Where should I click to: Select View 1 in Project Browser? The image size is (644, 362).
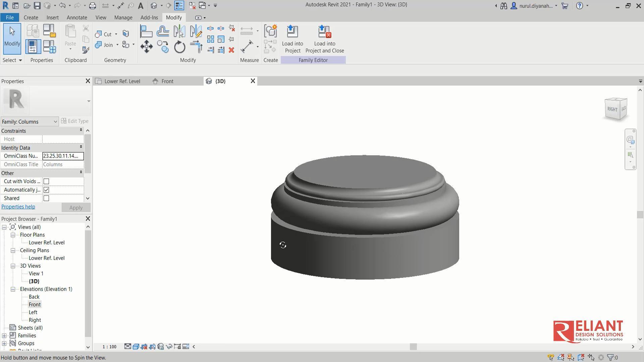(x=36, y=274)
